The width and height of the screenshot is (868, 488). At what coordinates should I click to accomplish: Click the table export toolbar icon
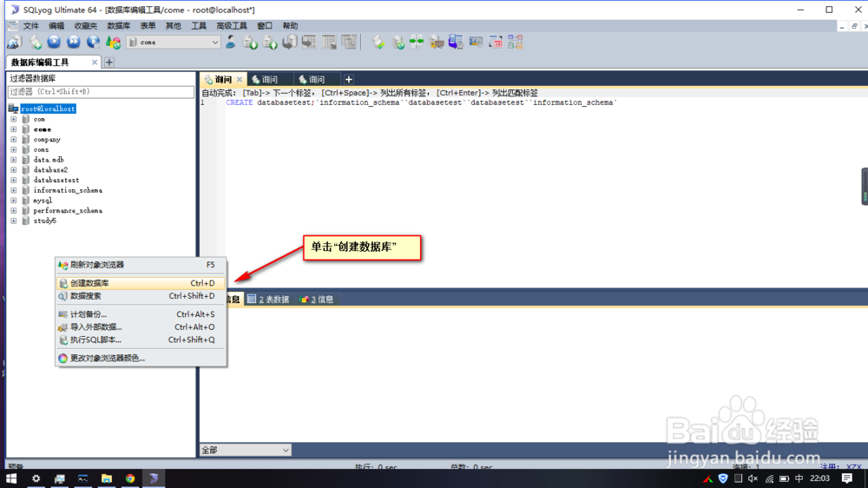tap(309, 42)
